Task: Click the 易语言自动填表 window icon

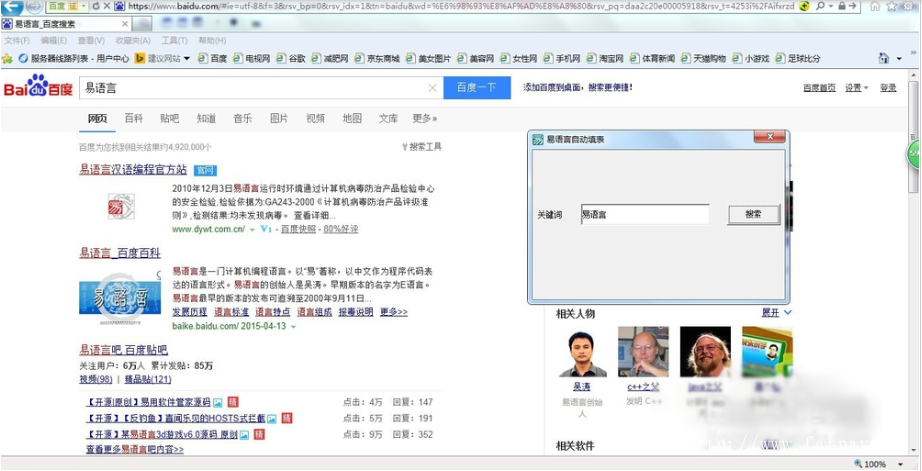Action: click(x=538, y=139)
